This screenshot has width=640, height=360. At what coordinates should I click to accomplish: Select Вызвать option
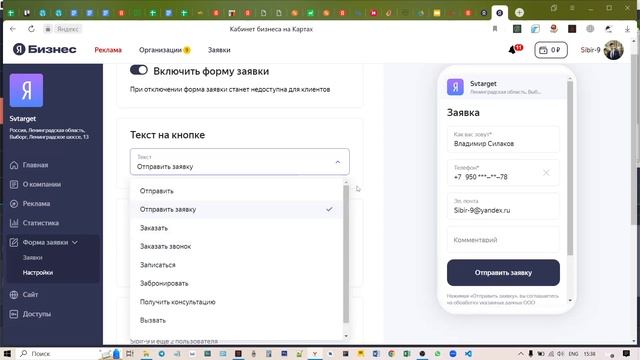(236, 320)
